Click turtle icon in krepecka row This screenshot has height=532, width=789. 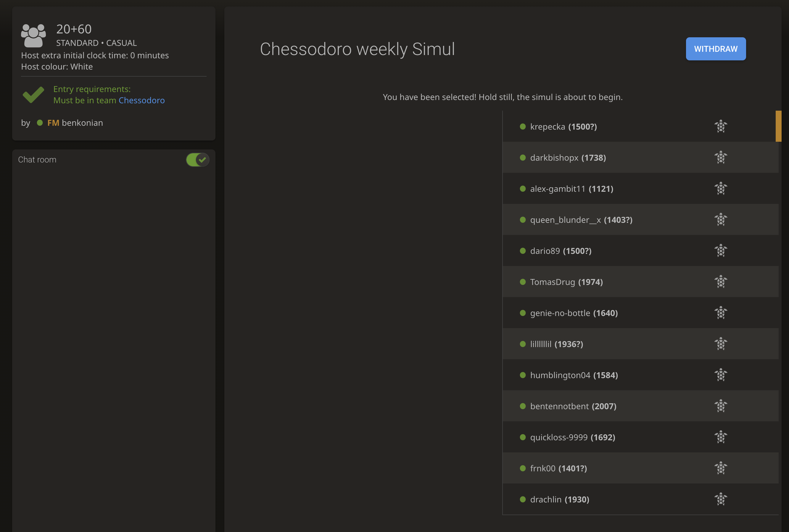pyautogui.click(x=720, y=126)
